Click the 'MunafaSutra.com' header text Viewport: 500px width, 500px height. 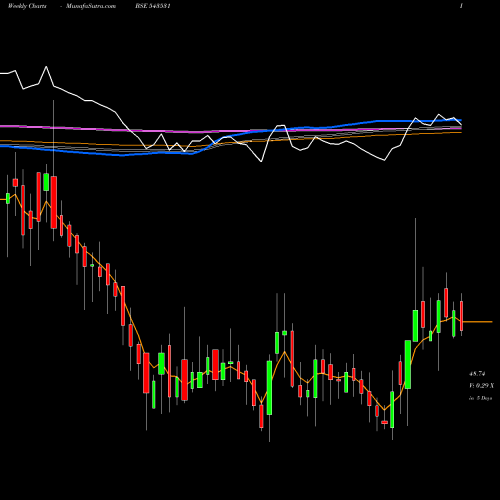click(x=91, y=6)
